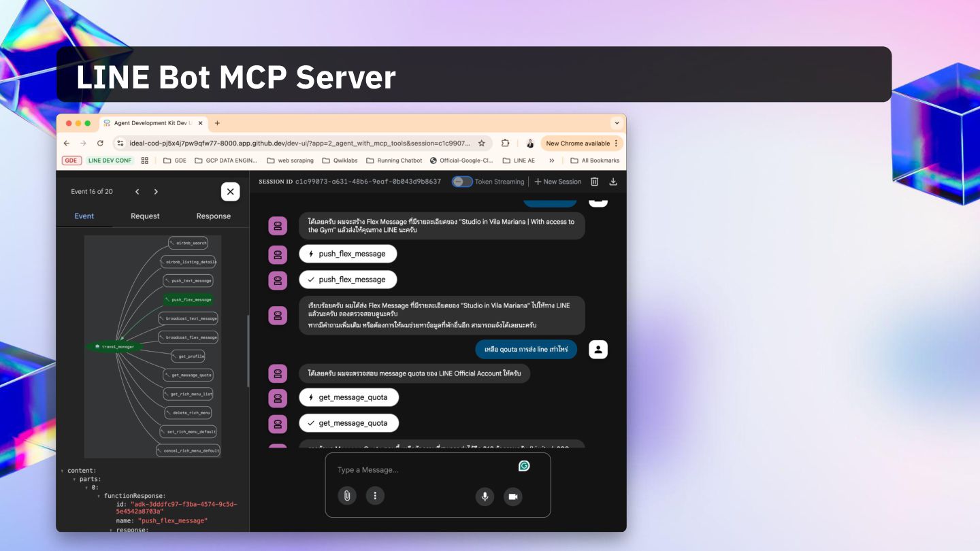
Task: Select the set_rich_menu_default graph node
Action: [x=188, y=431]
